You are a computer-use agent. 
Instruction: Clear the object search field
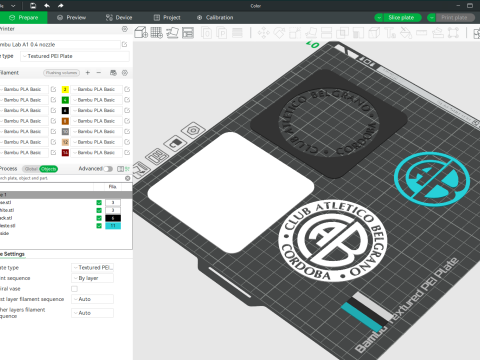pos(128,178)
